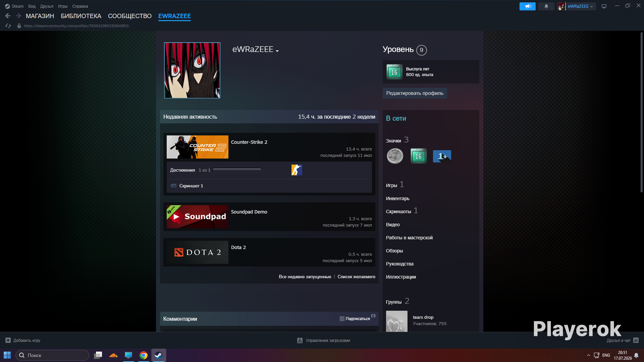This screenshot has width=644, height=362.
Task: Open the eWRaZEEE account menu
Action: [577, 6]
